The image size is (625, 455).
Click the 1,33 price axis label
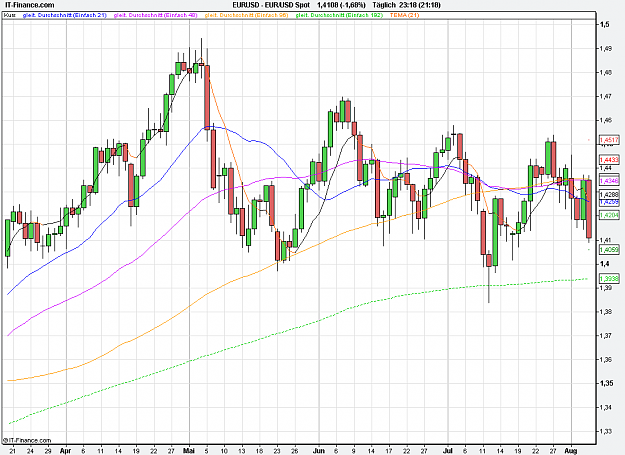pyautogui.click(x=606, y=431)
